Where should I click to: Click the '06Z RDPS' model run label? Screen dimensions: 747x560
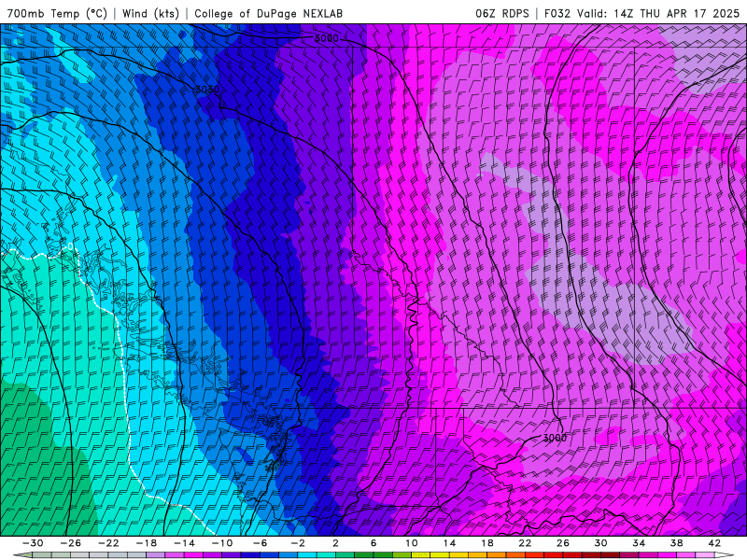502,13
